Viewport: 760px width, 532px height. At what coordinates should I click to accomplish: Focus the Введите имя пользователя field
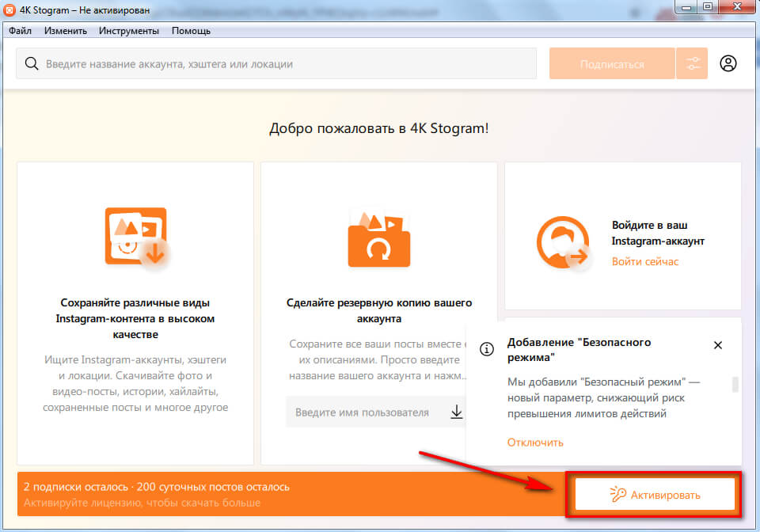[x=375, y=412]
